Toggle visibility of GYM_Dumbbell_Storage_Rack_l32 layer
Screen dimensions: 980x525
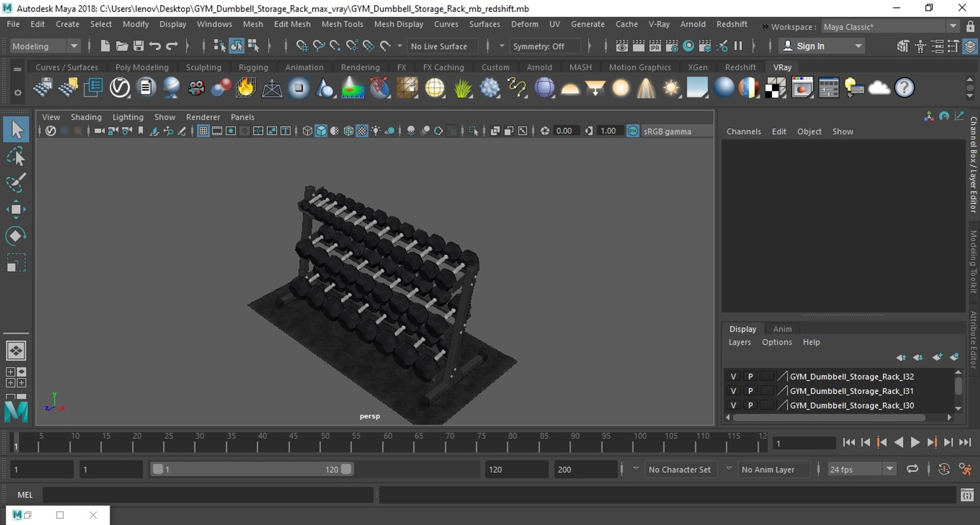click(x=733, y=376)
